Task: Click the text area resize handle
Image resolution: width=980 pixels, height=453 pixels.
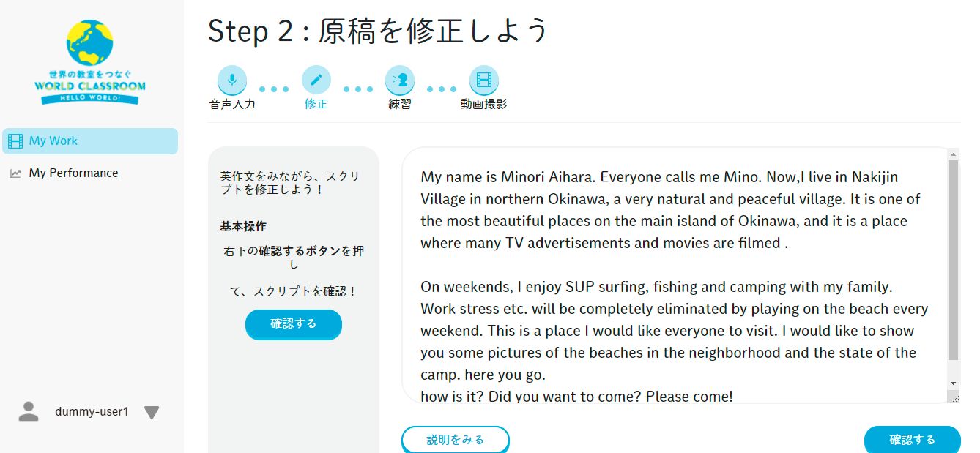Action: click(x=953, y=397)
